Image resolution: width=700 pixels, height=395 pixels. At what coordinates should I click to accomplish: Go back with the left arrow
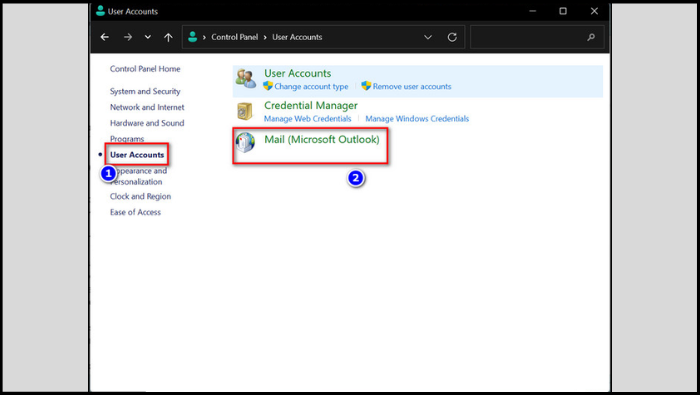tap(104, 37)
